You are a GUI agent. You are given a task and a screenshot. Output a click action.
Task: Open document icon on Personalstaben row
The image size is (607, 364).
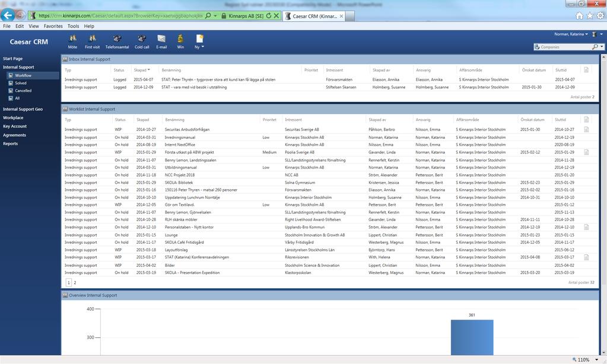click(x=586, y=228)
